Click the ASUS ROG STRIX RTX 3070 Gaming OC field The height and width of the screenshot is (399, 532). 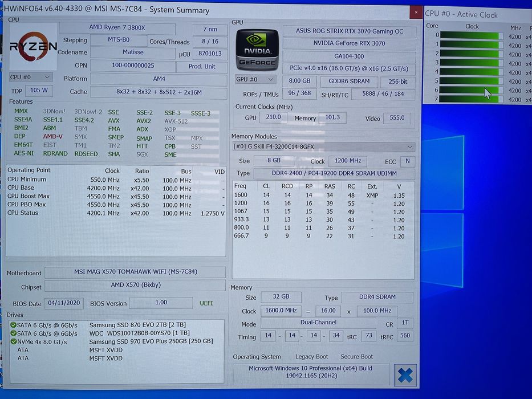pyautogui.click(x=349, y=31)
